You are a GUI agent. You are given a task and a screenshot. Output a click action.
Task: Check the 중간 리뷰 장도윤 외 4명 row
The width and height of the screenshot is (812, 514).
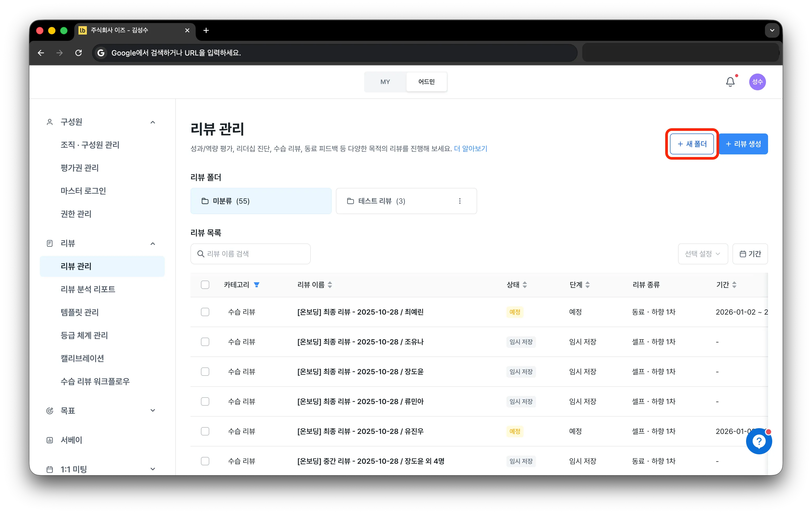[205, 461]
